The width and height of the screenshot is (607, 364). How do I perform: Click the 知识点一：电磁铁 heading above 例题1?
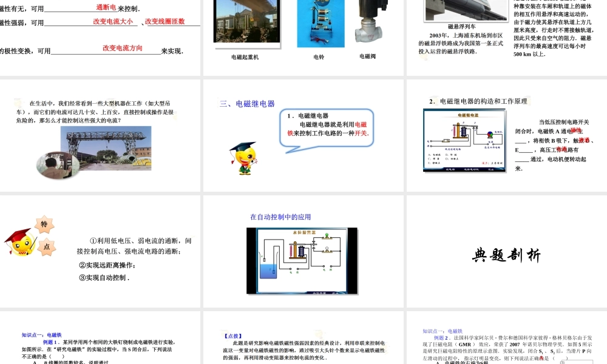pos(41,335)
